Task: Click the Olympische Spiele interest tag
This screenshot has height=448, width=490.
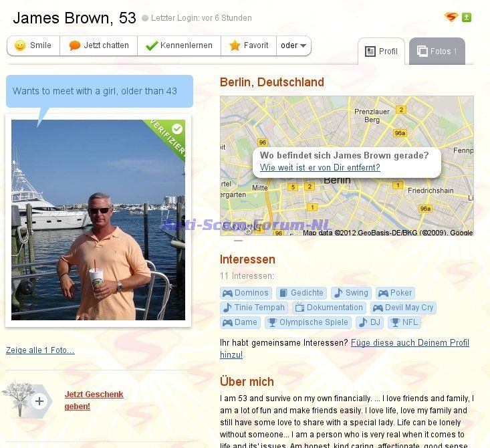Action: [x=308, y=322]
